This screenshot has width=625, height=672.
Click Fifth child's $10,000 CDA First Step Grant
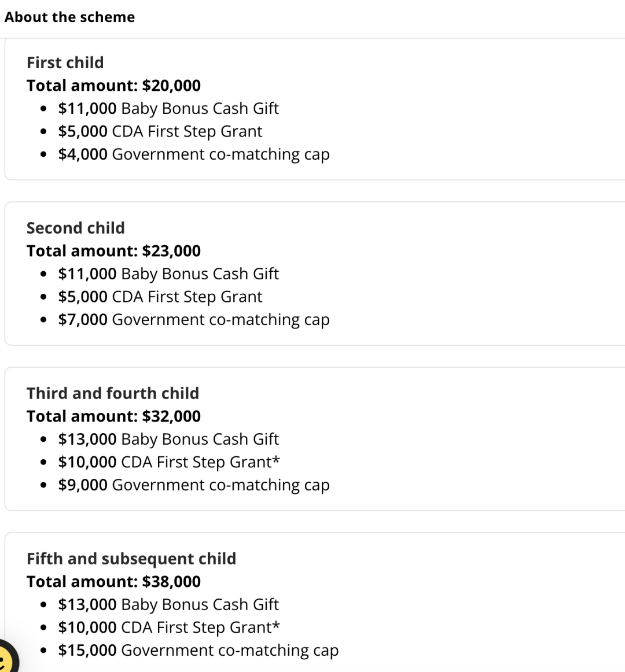[169, 627]
